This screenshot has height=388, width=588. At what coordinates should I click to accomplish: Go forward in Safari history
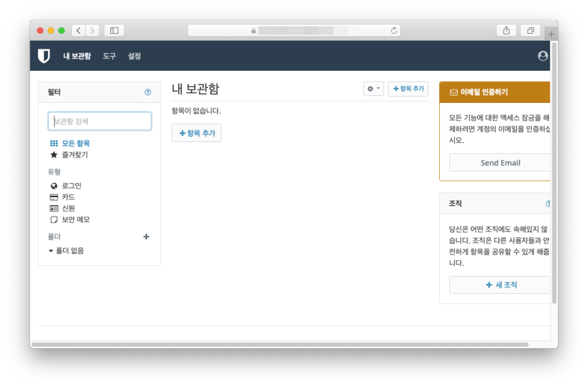92,31
